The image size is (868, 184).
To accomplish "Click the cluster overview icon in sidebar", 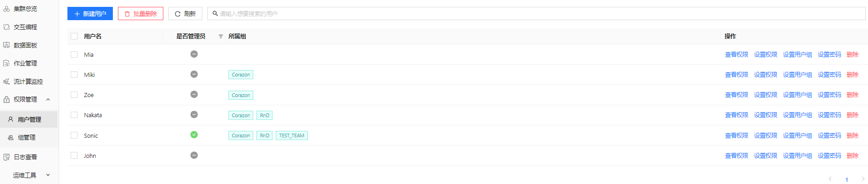I will [6, 9].
